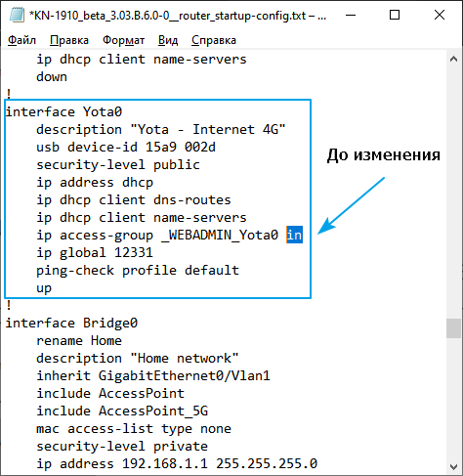Click the Notepad icon in title bar
This screenshot has height=476, width=463.
point(17,15)
